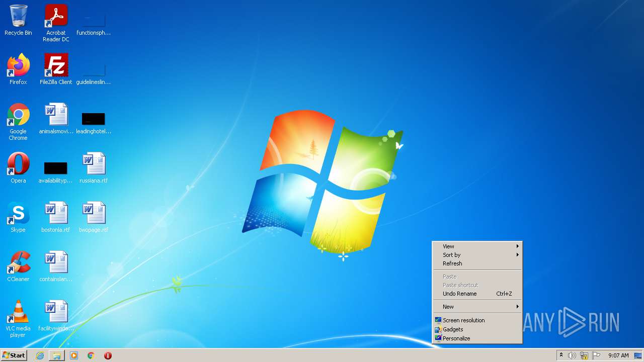Select the Acrobat Reader DC shortcut
Image resolution: width=644 pixels, height=362 pixels.
[x=56, y=23]
